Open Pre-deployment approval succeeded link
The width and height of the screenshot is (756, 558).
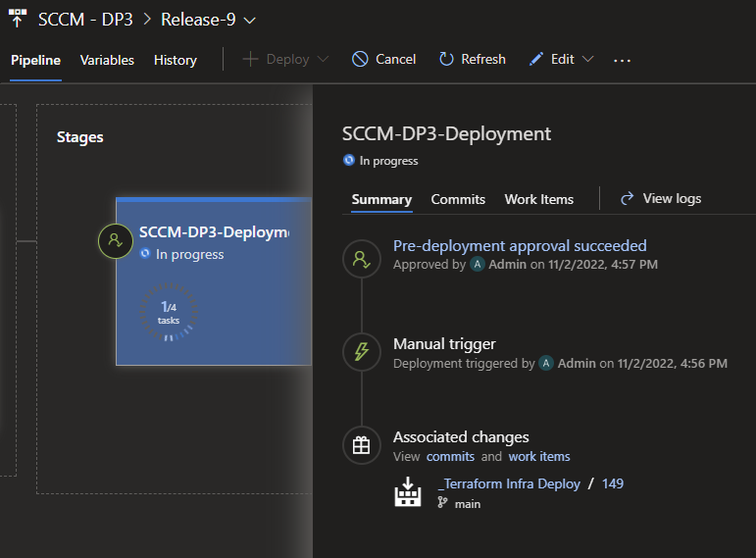520,245
